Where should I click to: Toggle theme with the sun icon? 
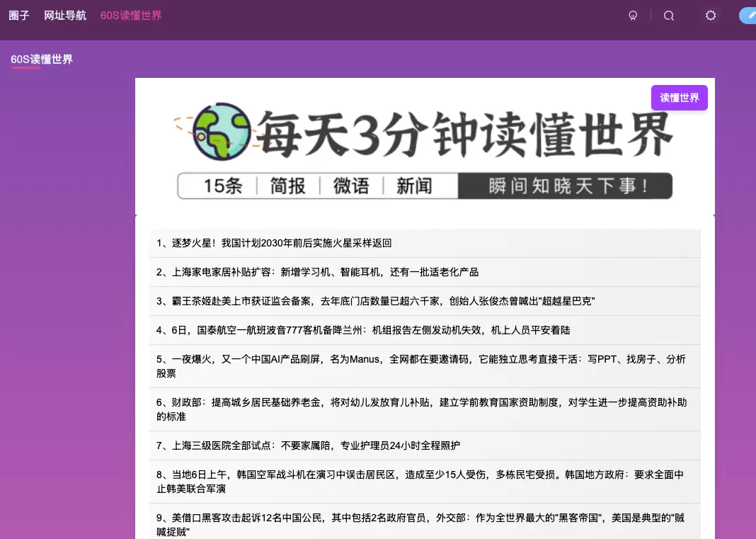pyautogui.click(x=711, y=16)
